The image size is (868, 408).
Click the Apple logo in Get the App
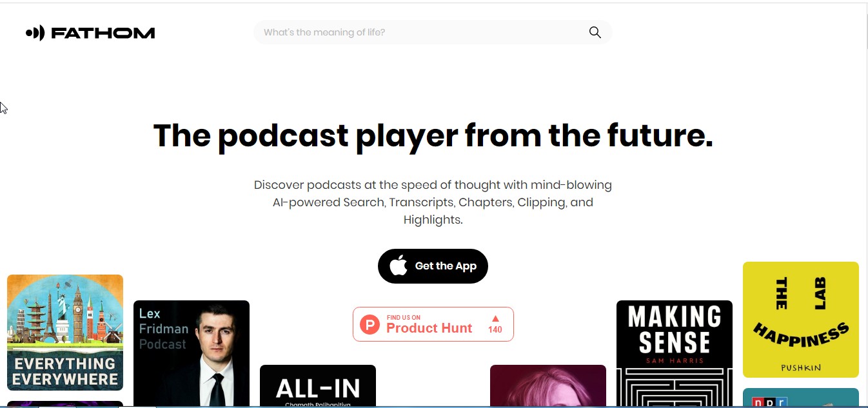click(399, 266)
